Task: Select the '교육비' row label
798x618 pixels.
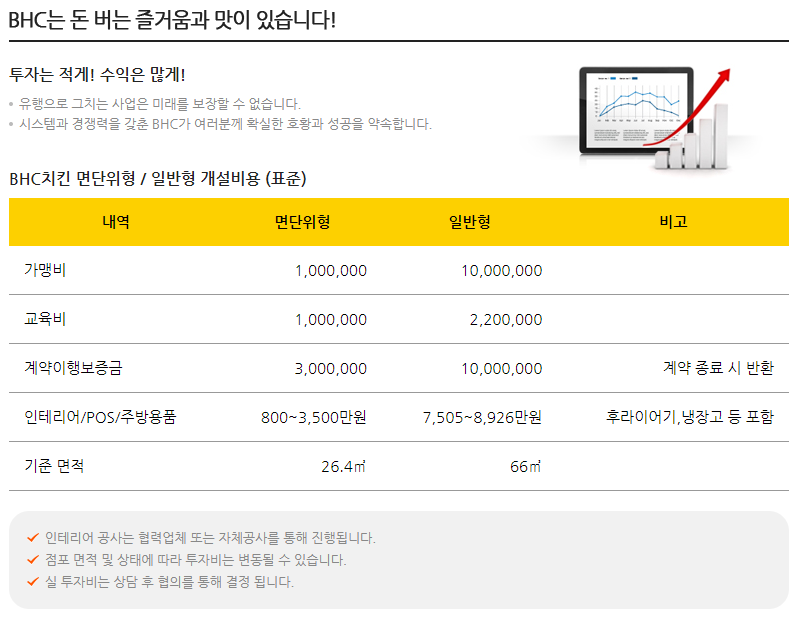Action: tap(45, 319)
